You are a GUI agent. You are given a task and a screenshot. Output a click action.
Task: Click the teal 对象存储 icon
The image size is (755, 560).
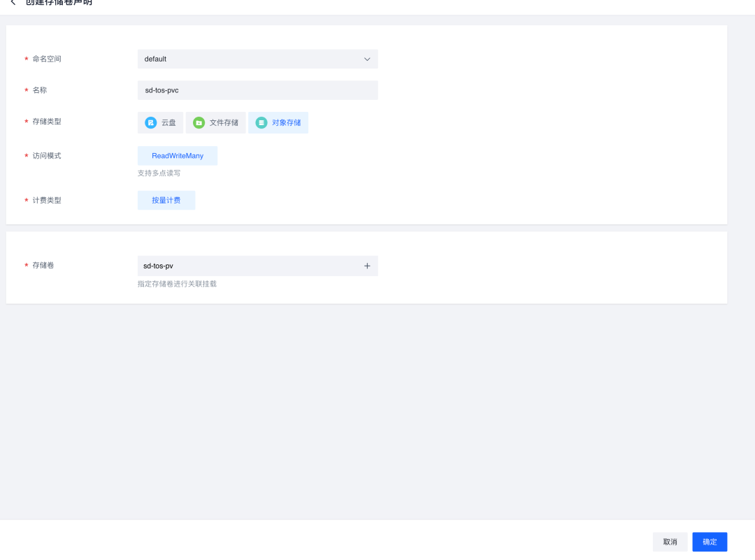click(x=261, y=123)
